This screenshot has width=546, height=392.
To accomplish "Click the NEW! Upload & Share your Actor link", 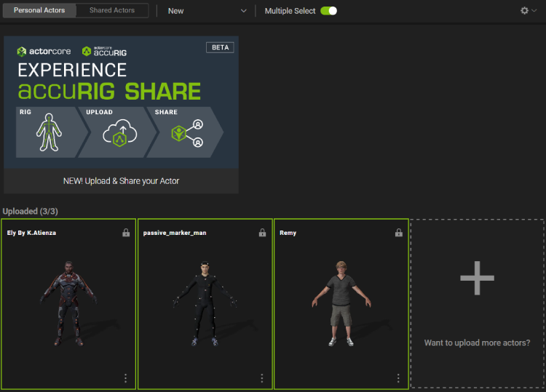I will 121,181.
